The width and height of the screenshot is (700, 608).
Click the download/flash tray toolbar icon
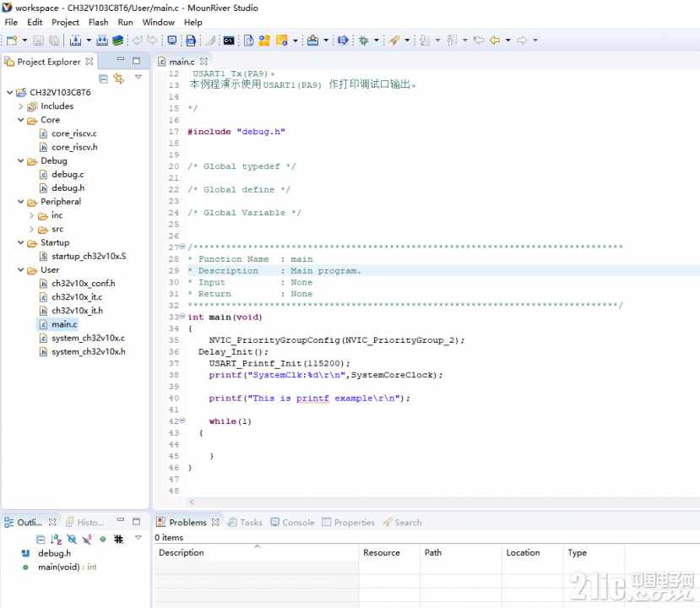point(313,41)
